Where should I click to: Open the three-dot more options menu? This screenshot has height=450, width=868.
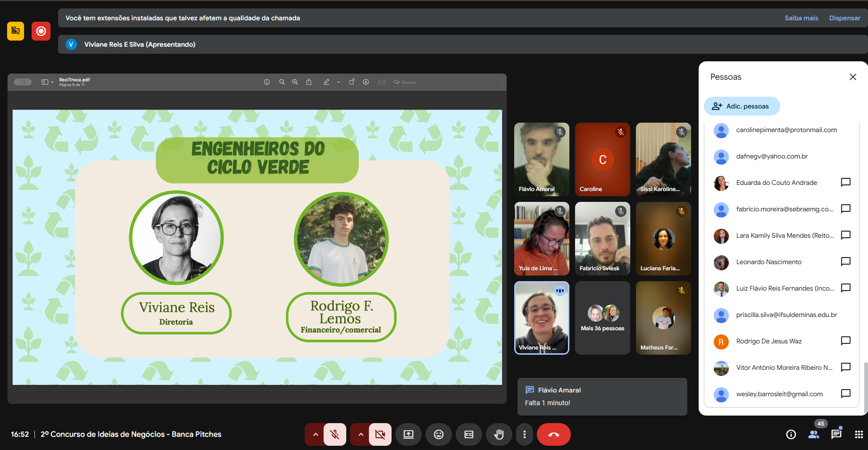(524, 434)
